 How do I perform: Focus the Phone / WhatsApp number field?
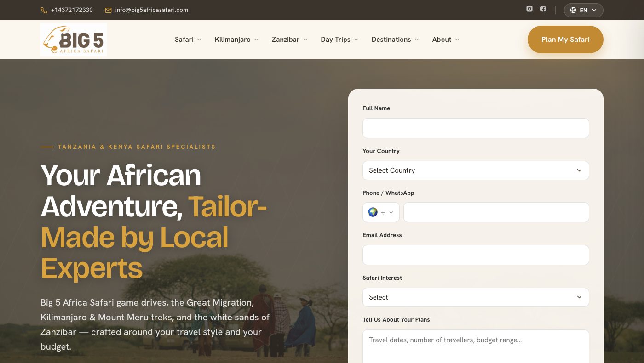(496, 212)
